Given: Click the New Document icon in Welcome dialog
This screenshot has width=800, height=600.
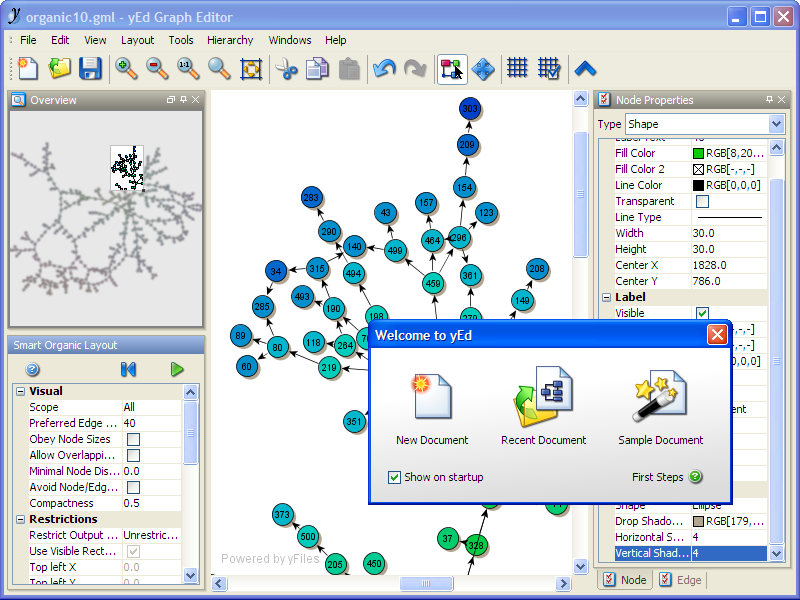Looking at the screenshot, I should tap(432, 396).
